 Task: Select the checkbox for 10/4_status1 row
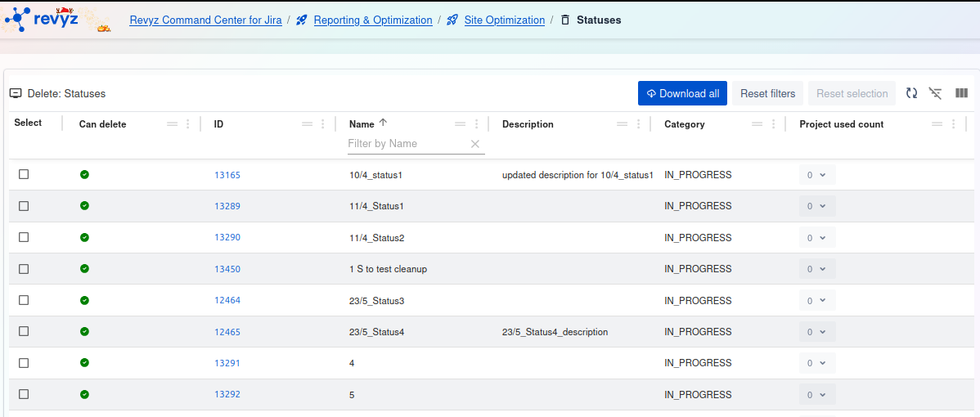(24, 174)
